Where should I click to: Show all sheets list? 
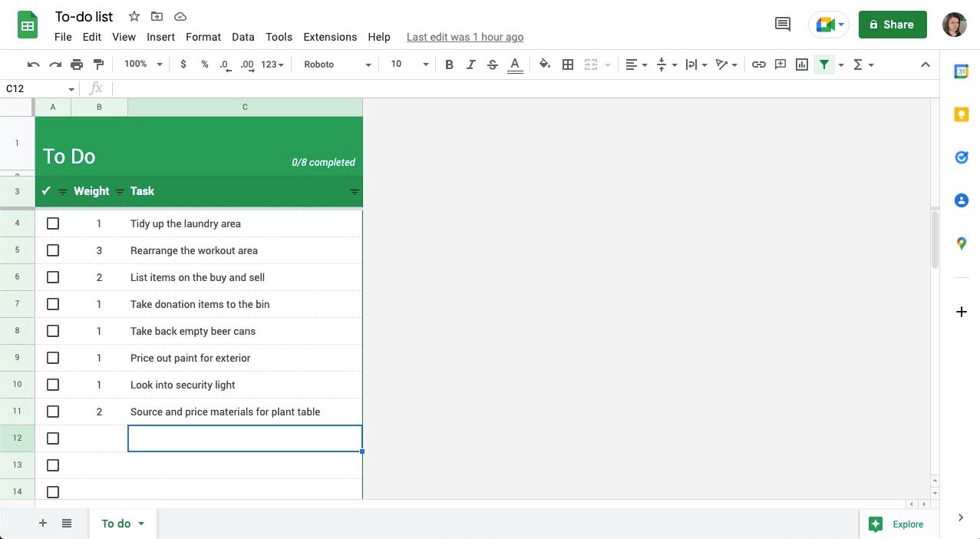tap(67, 523)
